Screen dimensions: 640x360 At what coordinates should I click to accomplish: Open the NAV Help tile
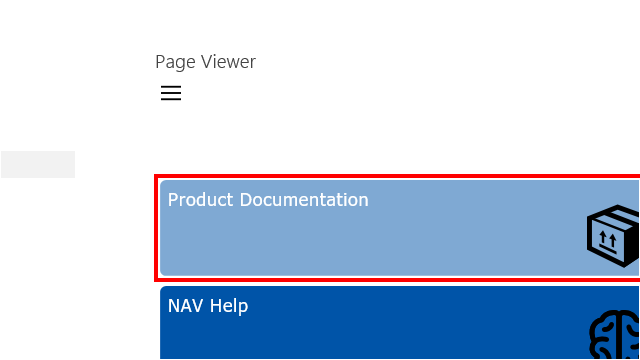pos(400,323)
